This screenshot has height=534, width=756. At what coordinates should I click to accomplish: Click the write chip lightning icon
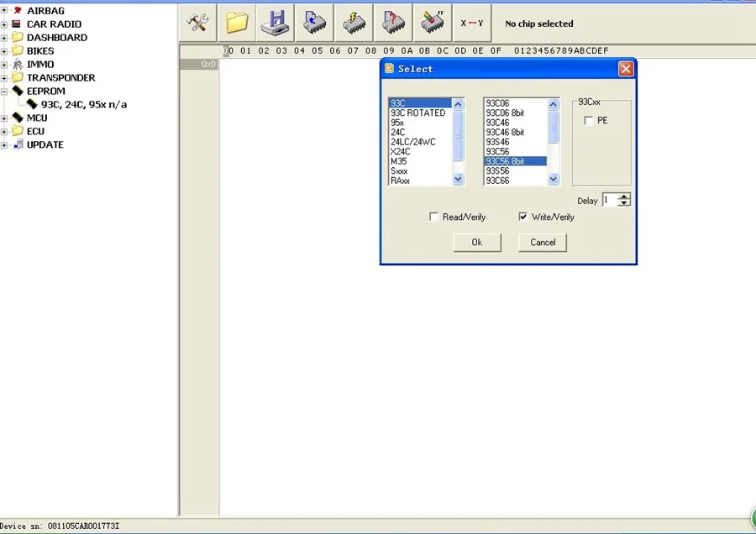tap(354, 23)
